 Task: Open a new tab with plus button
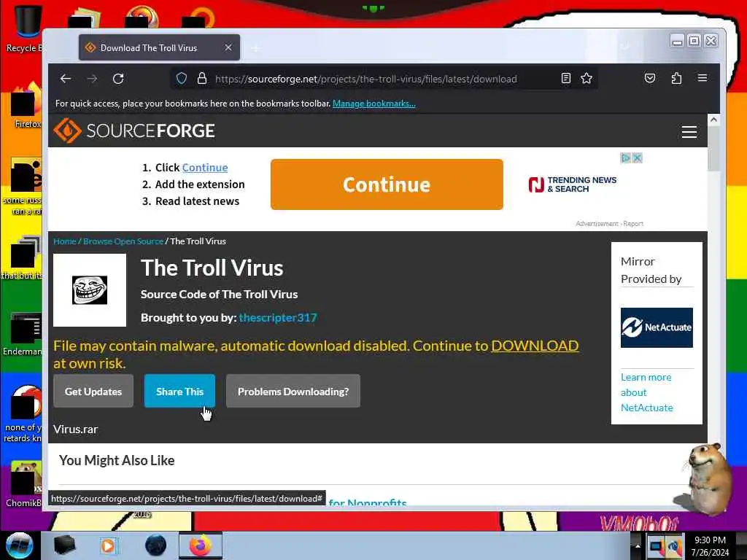[x=255, y=48]
